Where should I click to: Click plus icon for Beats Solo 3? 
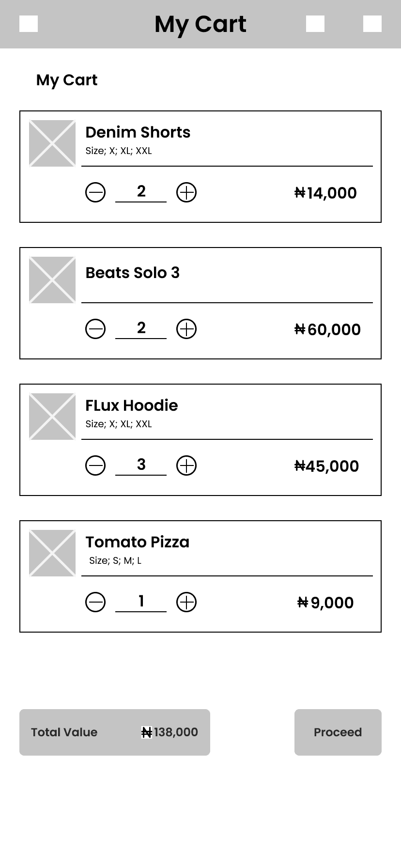pos(186,329)
